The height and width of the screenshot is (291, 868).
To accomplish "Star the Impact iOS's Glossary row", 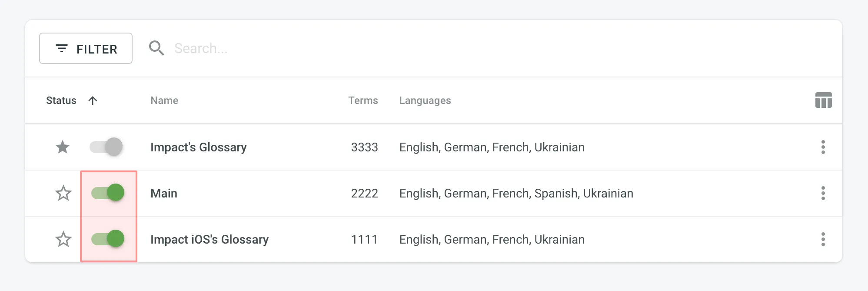I will tap(63, 239).
